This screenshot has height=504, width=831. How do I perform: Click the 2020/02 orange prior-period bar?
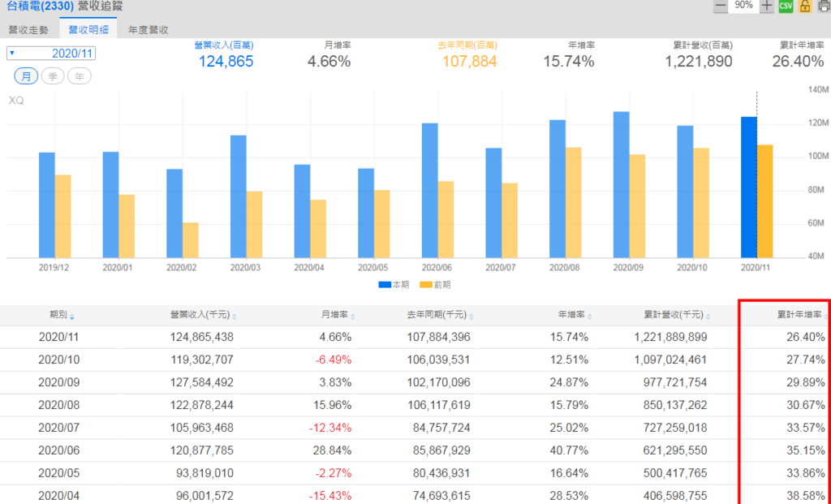(191, 240)
